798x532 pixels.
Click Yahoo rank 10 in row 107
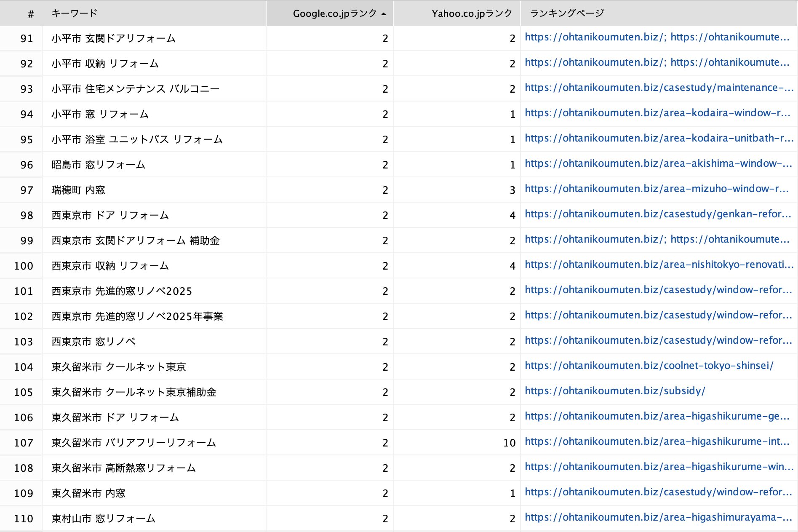509,443
